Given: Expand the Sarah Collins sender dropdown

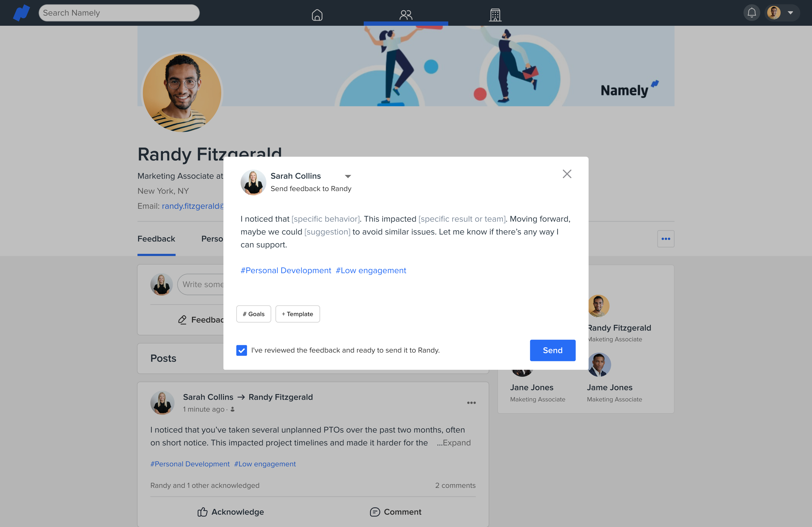Looking at the screenshot, I should pos(348,176).
